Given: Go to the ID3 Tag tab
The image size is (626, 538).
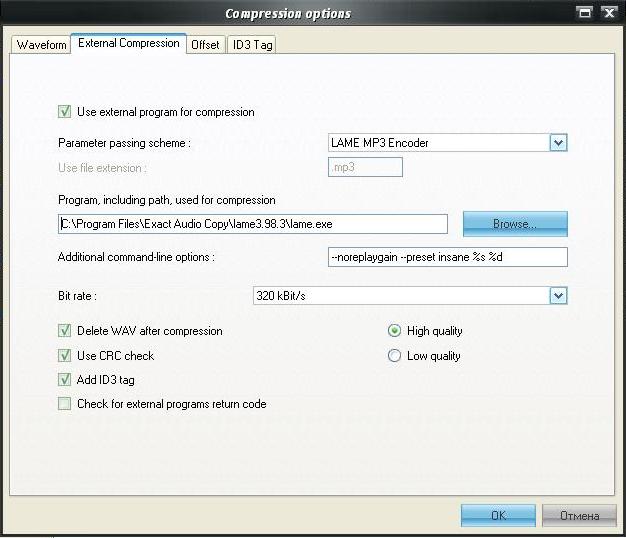Looking at the screenshot, I should click(x=252, y=45).
